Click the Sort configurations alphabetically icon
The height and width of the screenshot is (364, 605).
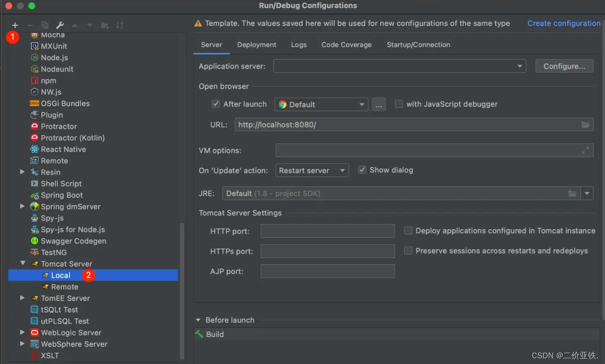119,25
